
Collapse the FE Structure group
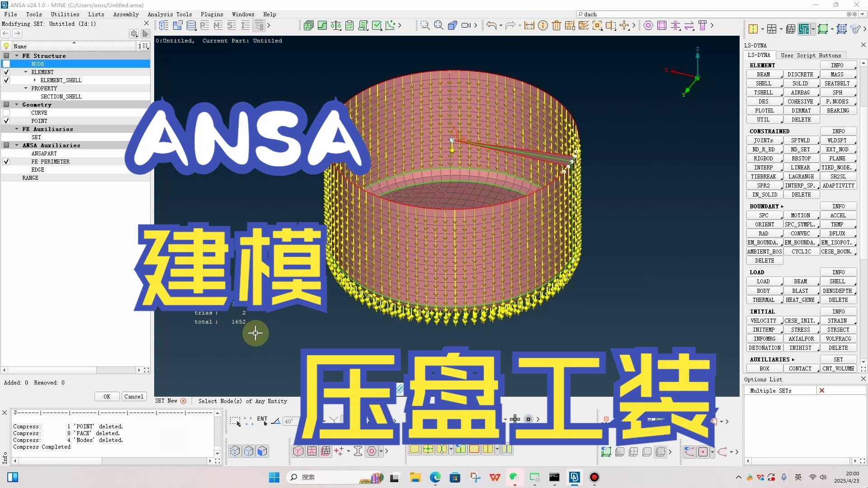pos(17,56)
